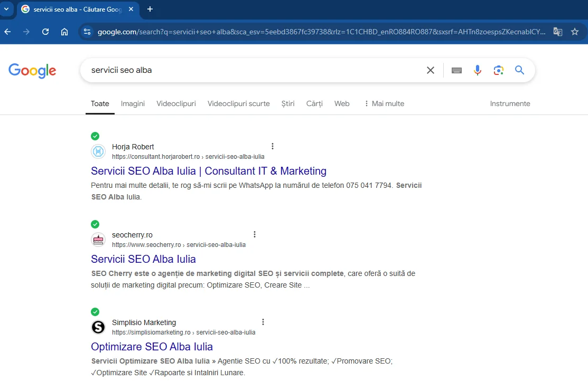Image resolution: width=588 pixels, height=381 pixels.
Task: Open three-dot menu for Horja Robert result
Action: tap(273, 146)
